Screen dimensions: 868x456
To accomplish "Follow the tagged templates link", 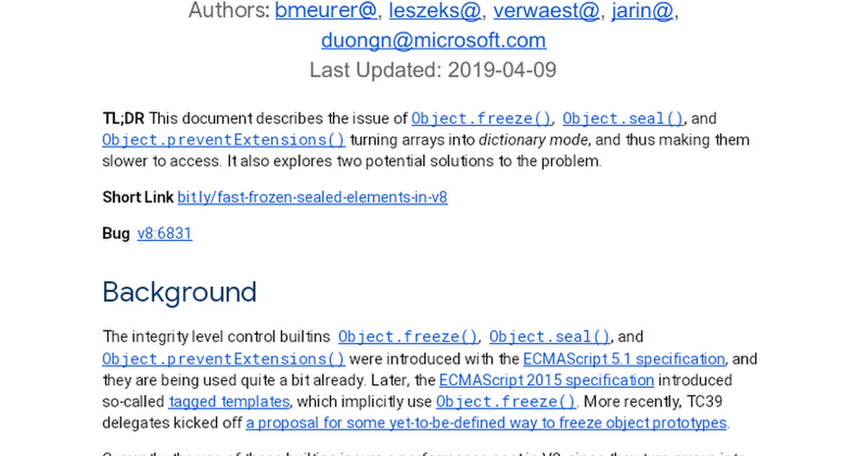I will tap(229, 401).
